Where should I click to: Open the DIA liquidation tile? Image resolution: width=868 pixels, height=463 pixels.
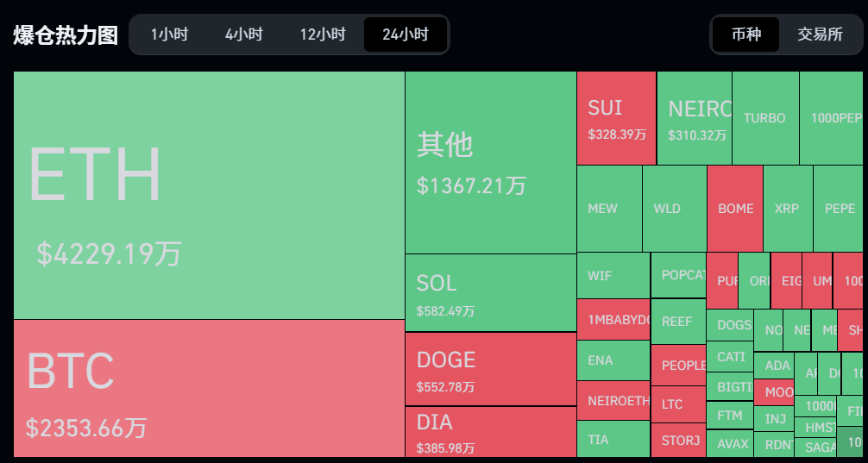point(490,432)
